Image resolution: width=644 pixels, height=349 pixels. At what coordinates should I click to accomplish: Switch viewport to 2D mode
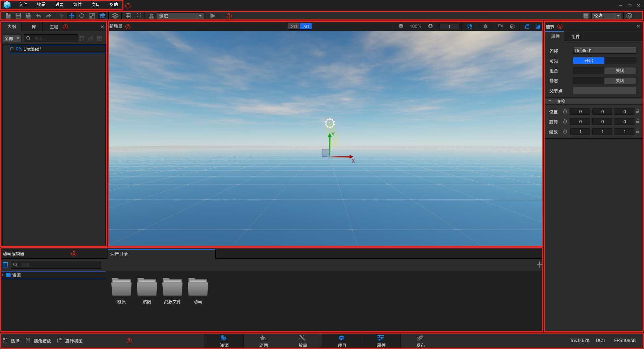294,27
